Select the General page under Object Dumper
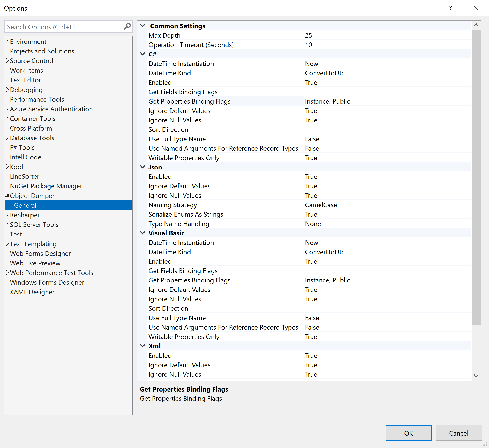This screenshot has height=448, width=489. point(25,205)
